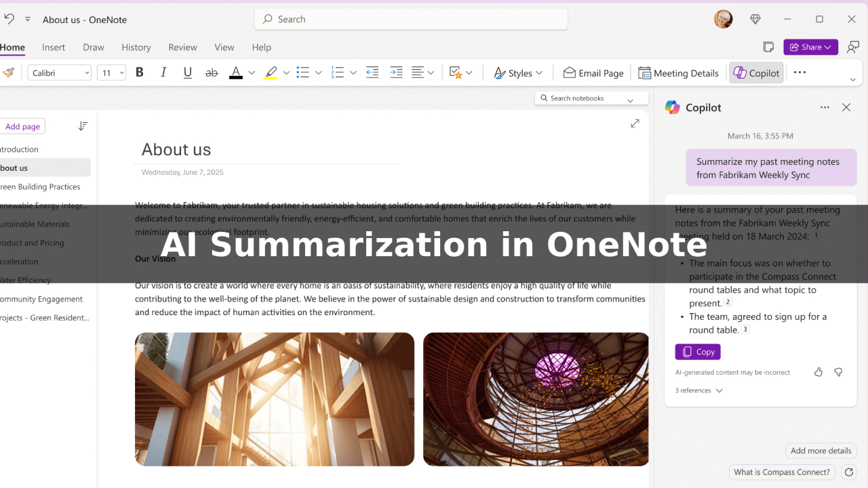Click the bullet list icon
Image resolution: width=868 pixels, height=488 pixels.
303,73
